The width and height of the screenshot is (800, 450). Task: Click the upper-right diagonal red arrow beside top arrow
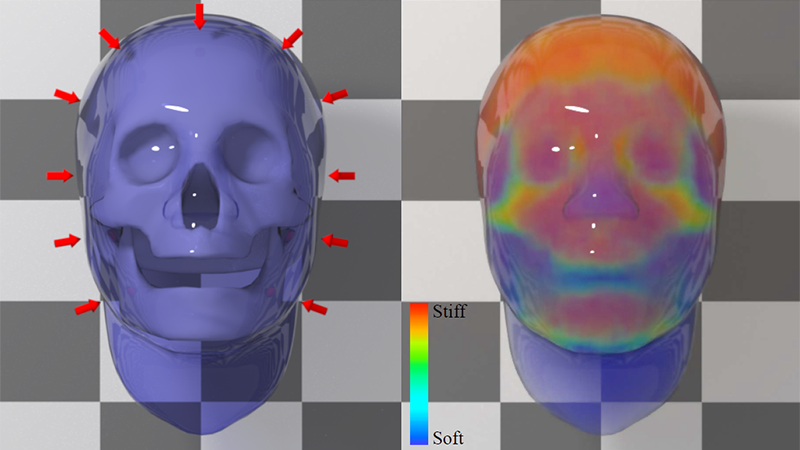tap(291, 38)
